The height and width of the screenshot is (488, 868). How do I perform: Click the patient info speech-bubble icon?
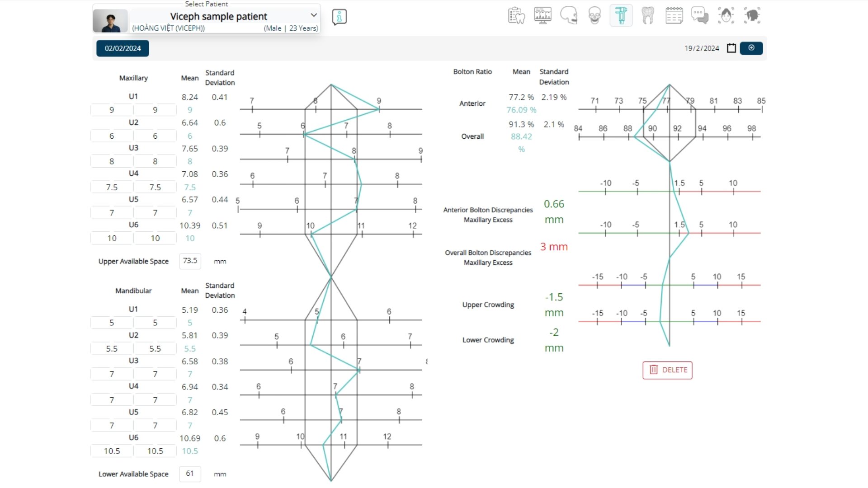pos(339,17)
